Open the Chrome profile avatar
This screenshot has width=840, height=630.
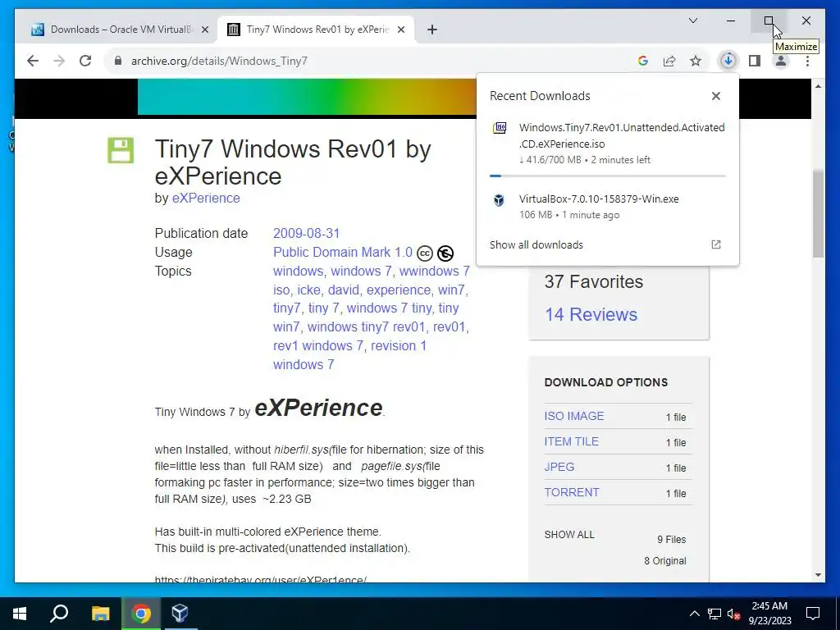click(x=781, y=61)
